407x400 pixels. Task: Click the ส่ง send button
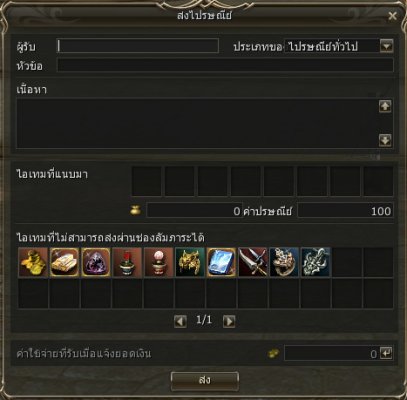click(x=205, y=381)
